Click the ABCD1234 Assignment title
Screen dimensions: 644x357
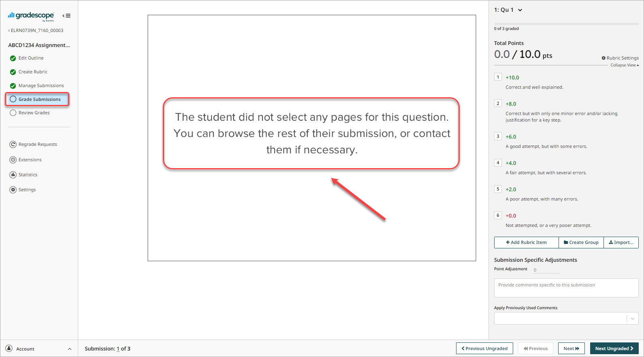pyautogui.click(x=39, y=45)
